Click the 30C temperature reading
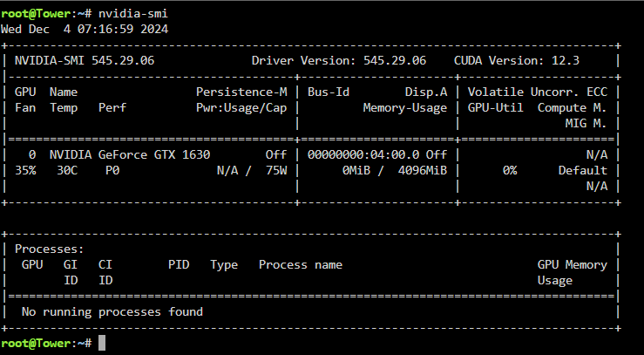Screen dimensions: 644x355 (67, 170)
